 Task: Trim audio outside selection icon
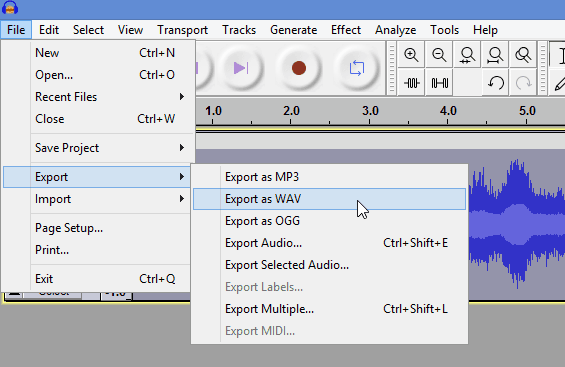pos(411,83)
